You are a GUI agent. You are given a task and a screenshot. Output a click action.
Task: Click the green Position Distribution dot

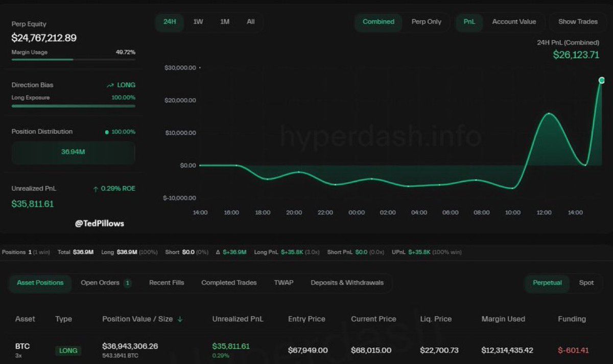pos(107,132)
